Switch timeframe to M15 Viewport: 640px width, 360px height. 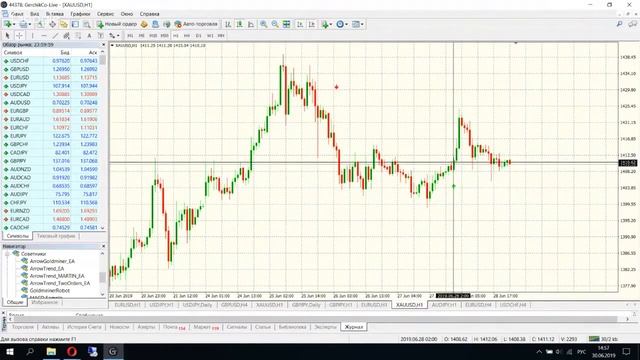pos(153,36)
